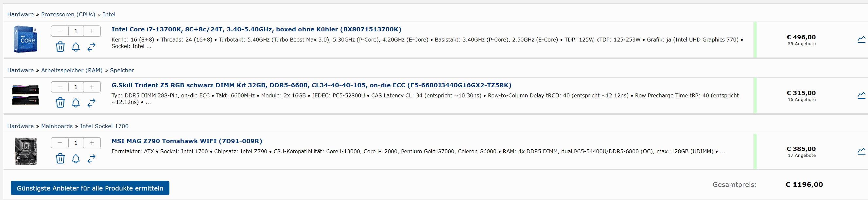
Task: Open Prozessoren (CPUs) breadcrumb category
Action: 68,14
